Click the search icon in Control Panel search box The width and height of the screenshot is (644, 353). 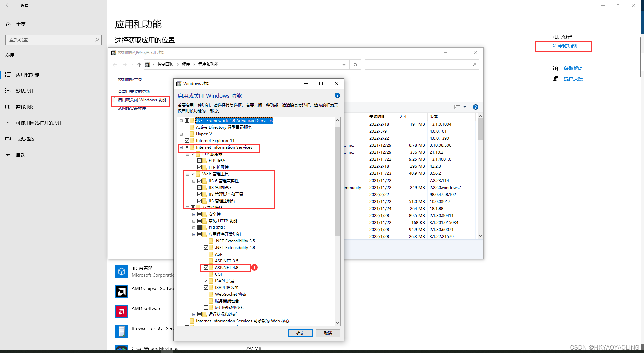pyautogui.click(x=474, y=64)
